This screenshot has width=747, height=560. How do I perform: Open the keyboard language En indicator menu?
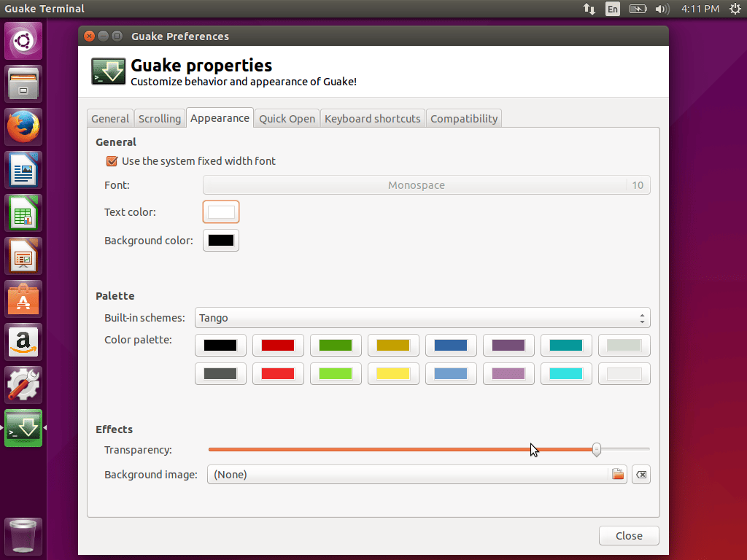612,9
